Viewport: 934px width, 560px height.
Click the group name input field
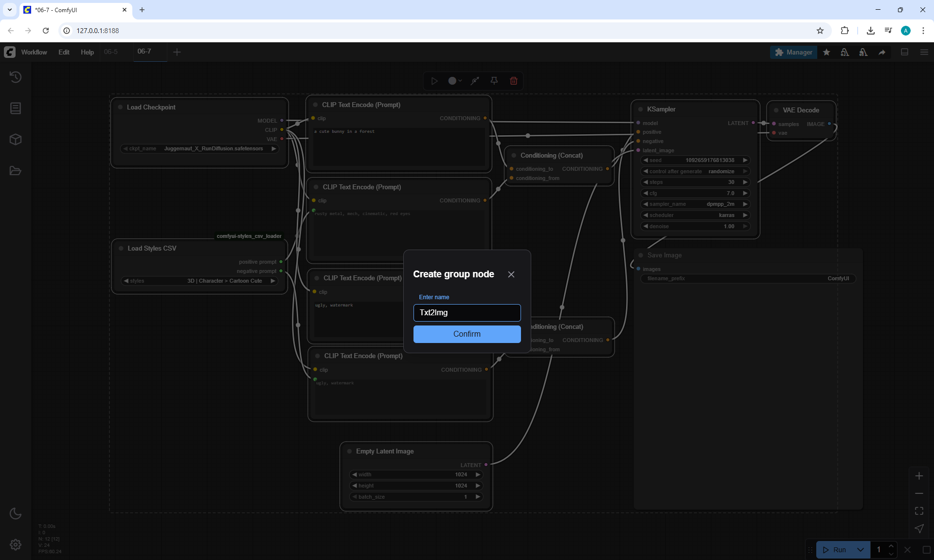(x=467, y=312)
